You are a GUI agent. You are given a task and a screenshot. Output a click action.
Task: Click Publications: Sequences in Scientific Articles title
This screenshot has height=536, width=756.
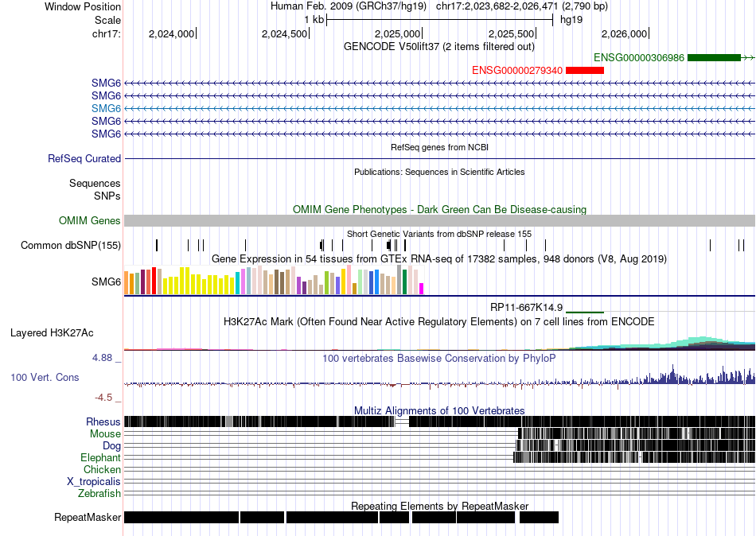[439, 172]
